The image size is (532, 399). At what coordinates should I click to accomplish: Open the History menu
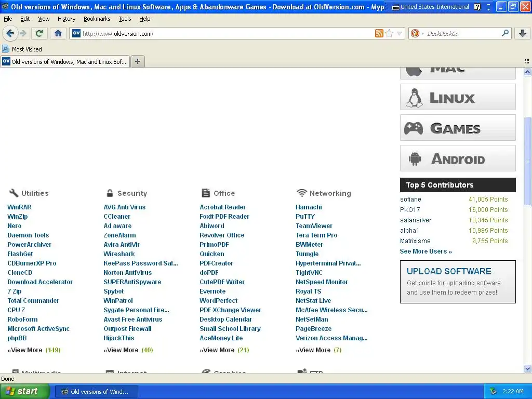tap(66, 19)
